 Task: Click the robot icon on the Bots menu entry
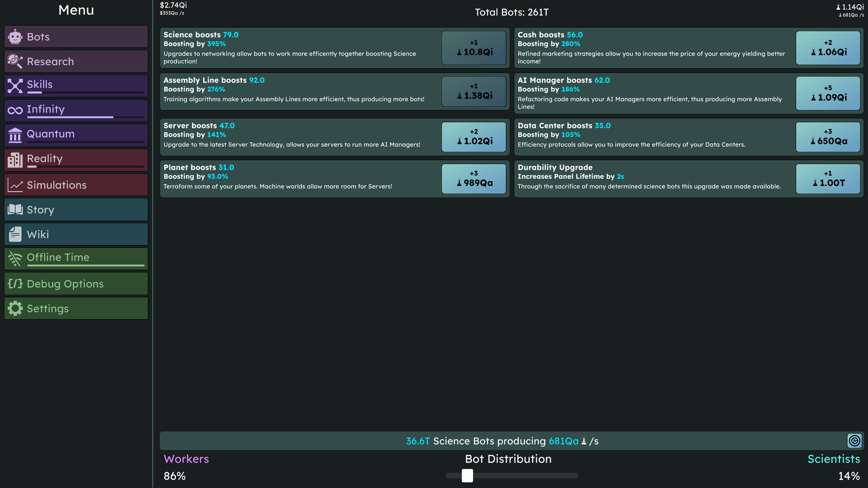pyautogui.click(x=15, y=37)
